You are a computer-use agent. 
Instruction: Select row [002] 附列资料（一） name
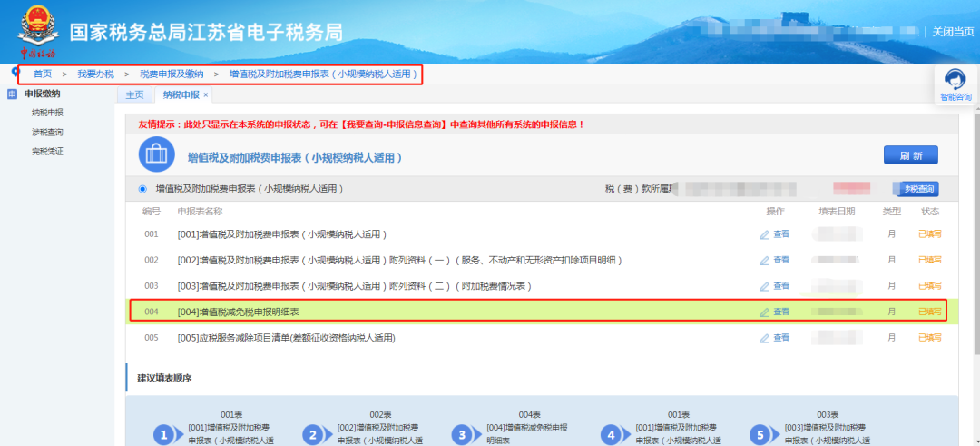click(400, 260)
